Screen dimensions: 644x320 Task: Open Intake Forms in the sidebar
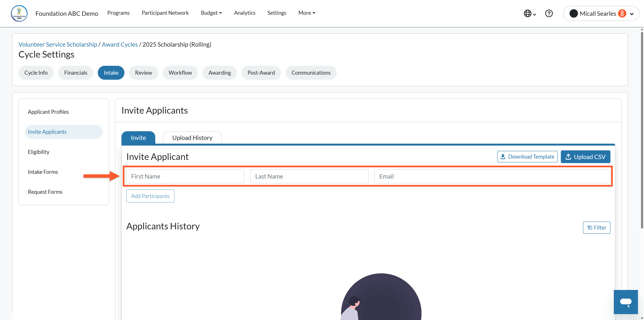64,172
